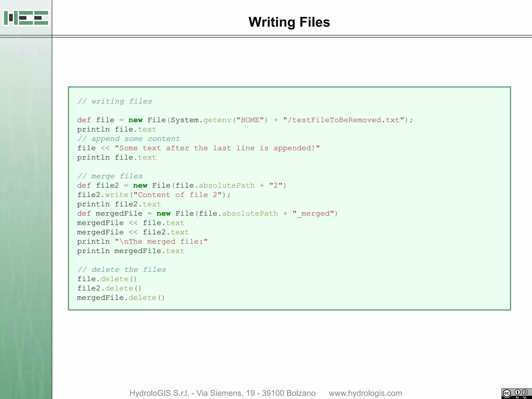Viewport: 532px width, 399px height.
Task: Click the line 'file << "Some text after..."'
Action: 198,148
